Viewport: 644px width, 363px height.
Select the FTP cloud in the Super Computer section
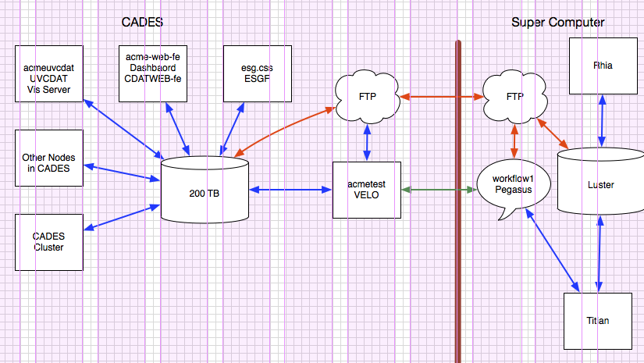coord(514,97)
